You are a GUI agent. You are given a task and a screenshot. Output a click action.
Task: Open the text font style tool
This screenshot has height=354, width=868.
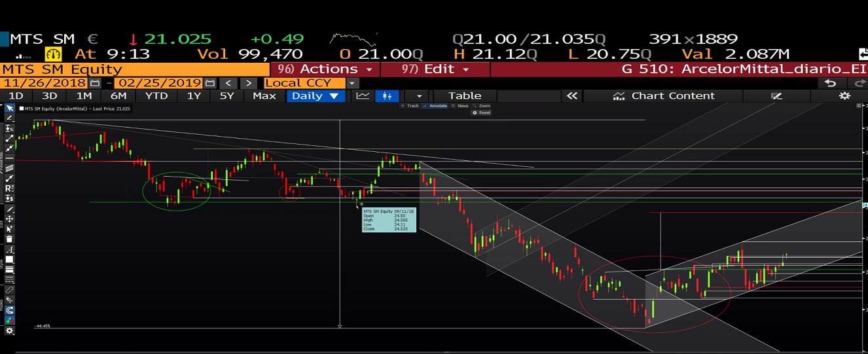9,249
